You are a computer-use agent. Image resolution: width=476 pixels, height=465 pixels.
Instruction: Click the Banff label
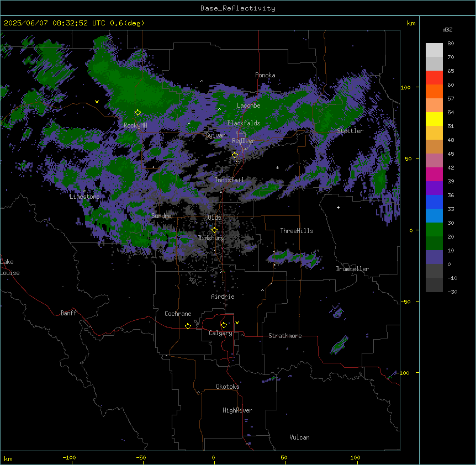[x=68, y=313]
